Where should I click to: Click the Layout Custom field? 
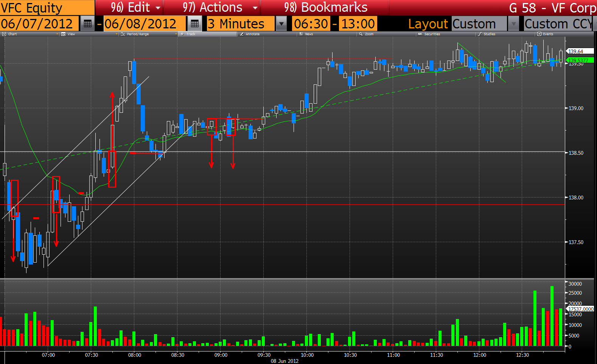[479, 24]
